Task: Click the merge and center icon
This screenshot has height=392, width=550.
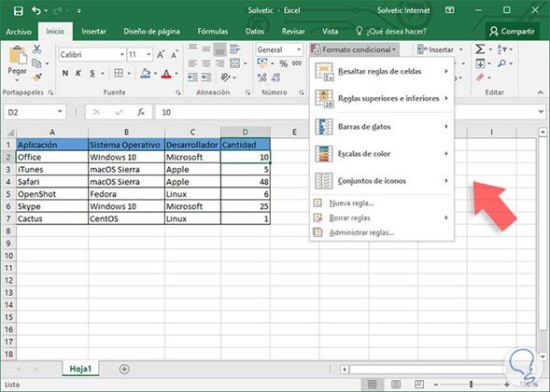Action: click(x=234, y=63)
